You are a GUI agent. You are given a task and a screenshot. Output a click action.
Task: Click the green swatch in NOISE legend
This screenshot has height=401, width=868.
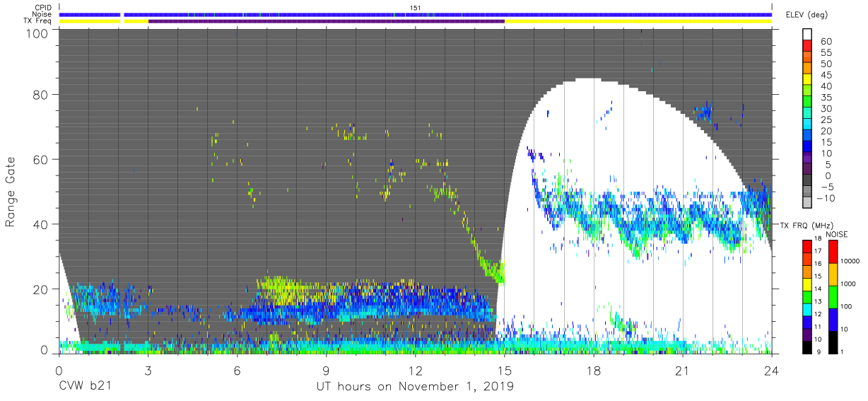point(835,297)
